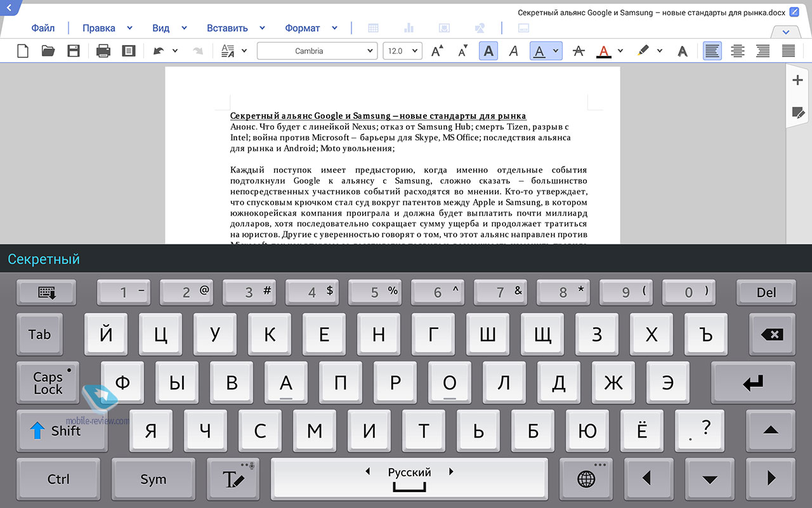Toggle strikethrough formatting
Screen dimensions: 812x508
[x=578, y=51]
